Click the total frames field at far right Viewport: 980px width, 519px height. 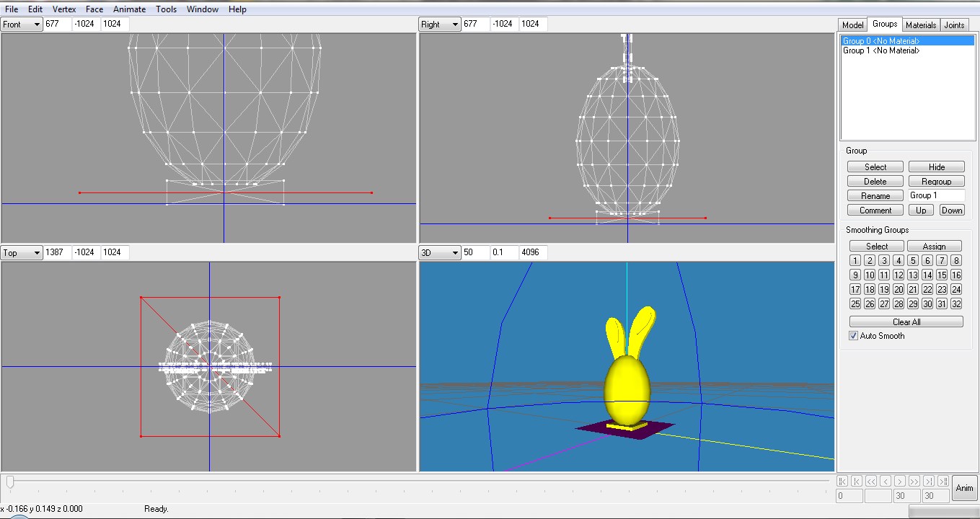coord(935,496)
